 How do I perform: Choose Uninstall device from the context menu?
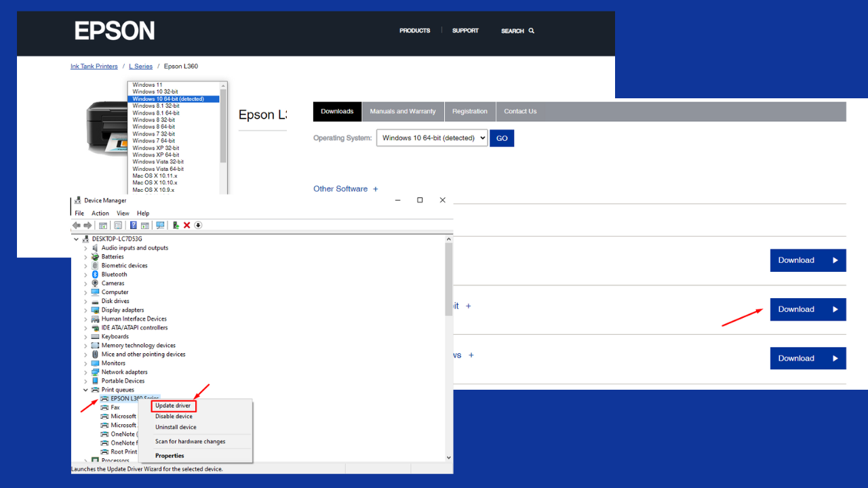(x=176, y=427)
